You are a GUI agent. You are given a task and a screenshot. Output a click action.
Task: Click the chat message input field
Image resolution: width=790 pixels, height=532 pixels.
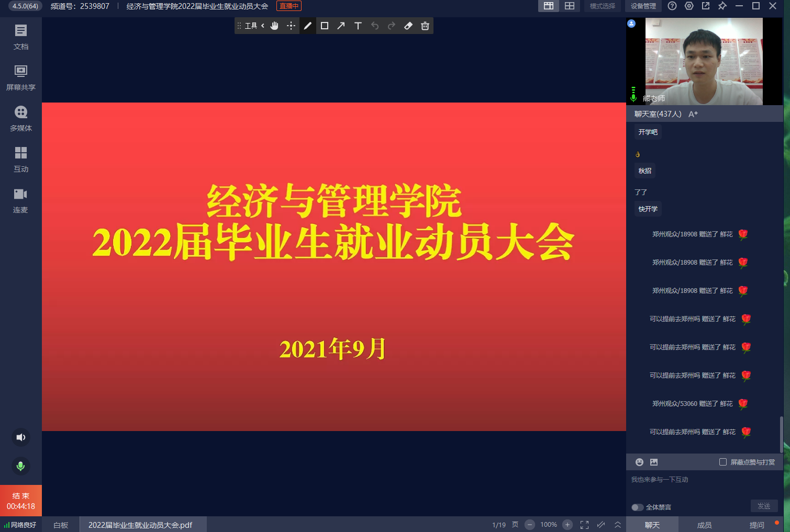coord(702,486)
